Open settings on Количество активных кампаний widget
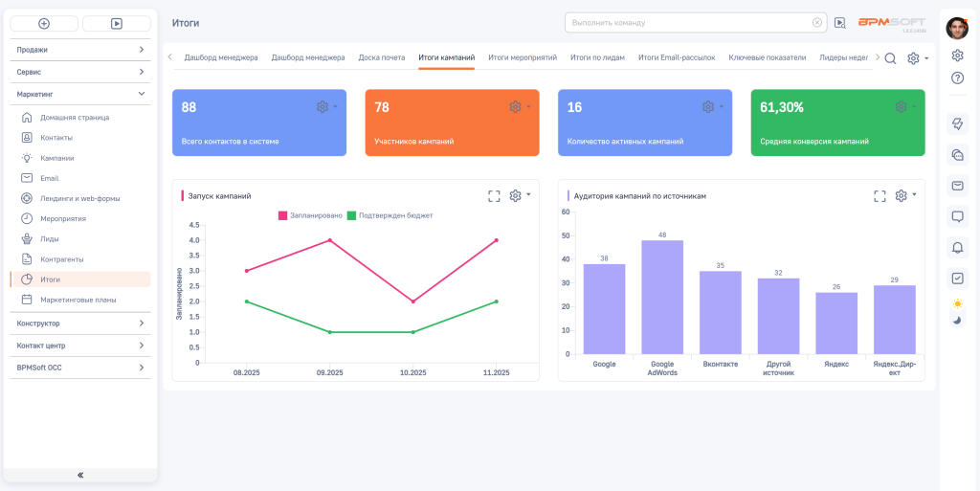The width and height of the screenshot is (980, 491). tap(712, 107)
